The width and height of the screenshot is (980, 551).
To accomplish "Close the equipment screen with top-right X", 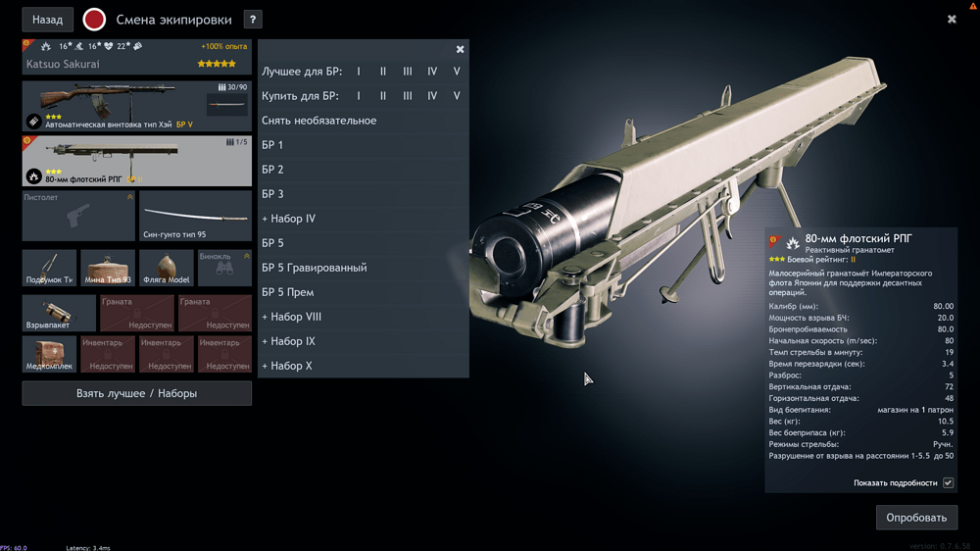I will pos(952,20).
